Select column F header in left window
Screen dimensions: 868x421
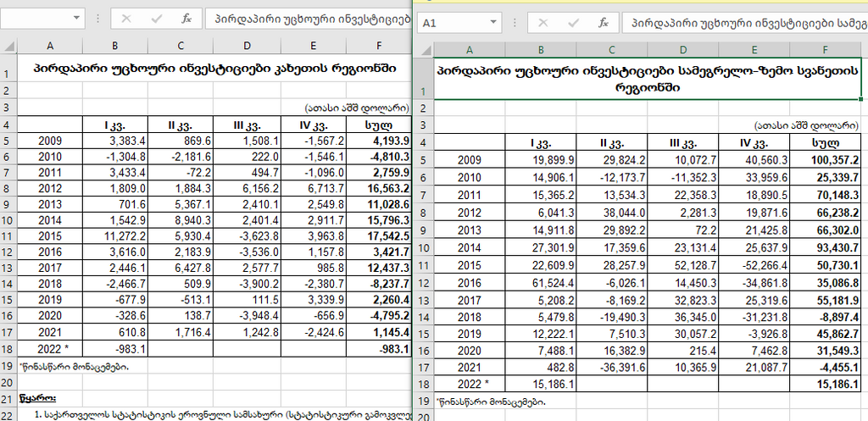coord(379,46)
